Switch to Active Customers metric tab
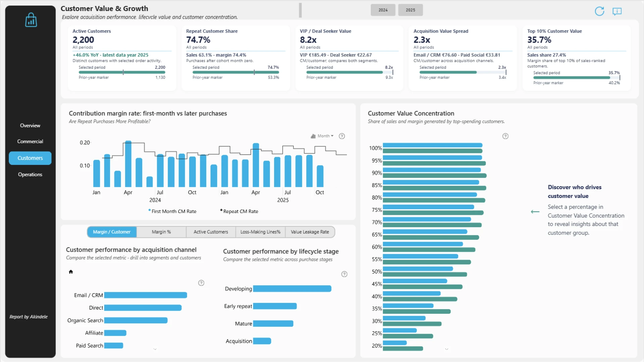The image size is (644, 362). click(x=211, y=232)
